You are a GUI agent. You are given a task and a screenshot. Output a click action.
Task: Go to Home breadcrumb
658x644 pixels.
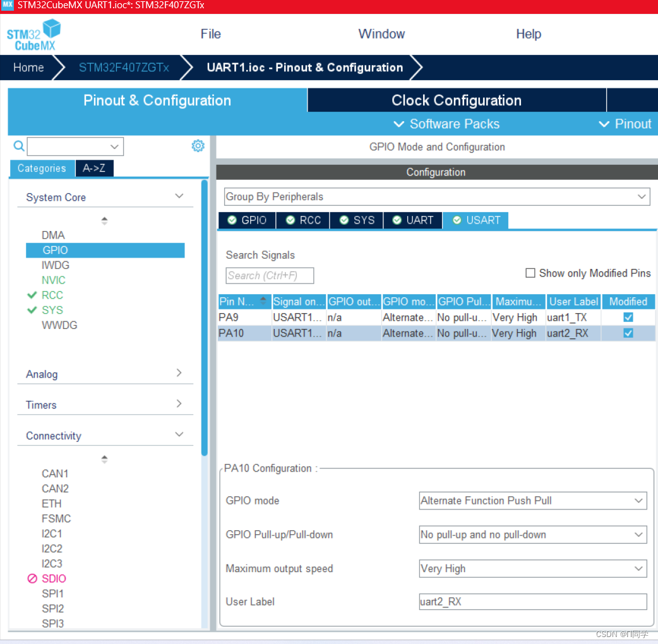tap(28, 68)
